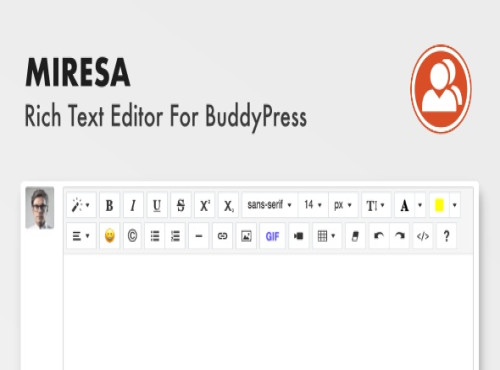Image resolution: width=500 pixels, height=370 pixels.
Task: Toggle bold formatting
Action: click(x=109, y=205)
